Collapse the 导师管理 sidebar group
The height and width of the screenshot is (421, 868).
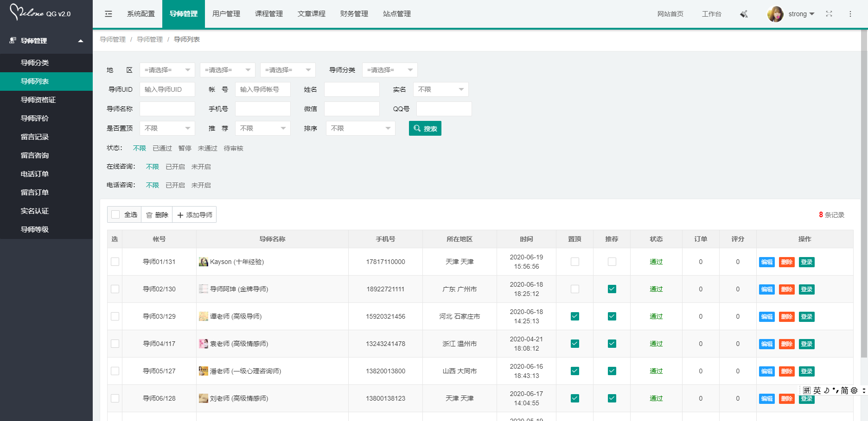(46, 41)
